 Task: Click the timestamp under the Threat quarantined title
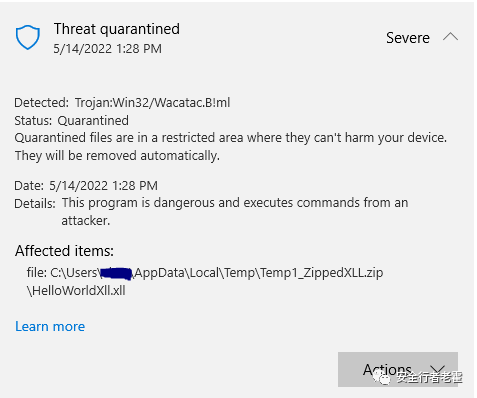point(108,49)
